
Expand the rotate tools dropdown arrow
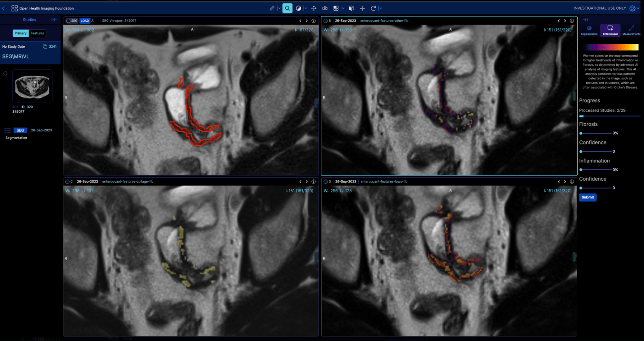pos(380,8)
